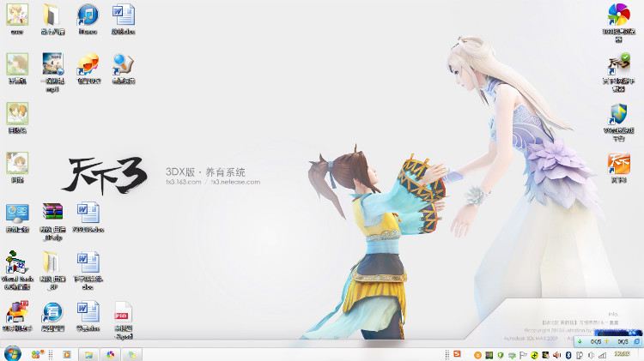Launch the orange 天下3 game shortcut
The width and height of the screenshot is (644, 361).
tap(618, 167)
